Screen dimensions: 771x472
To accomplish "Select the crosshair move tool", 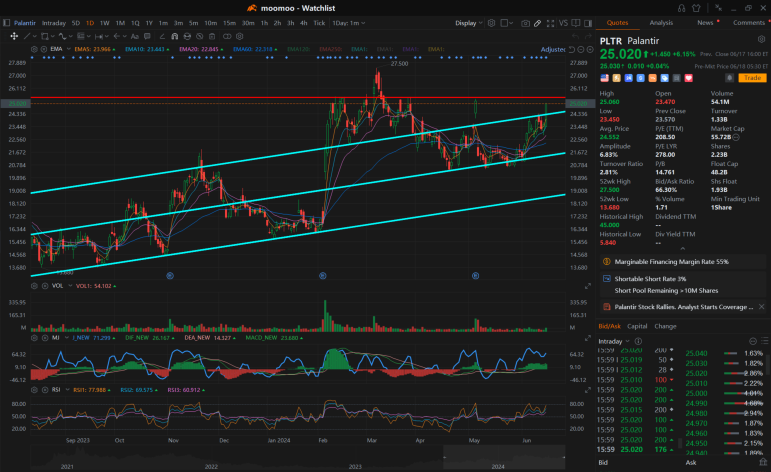I will (14, 36).
